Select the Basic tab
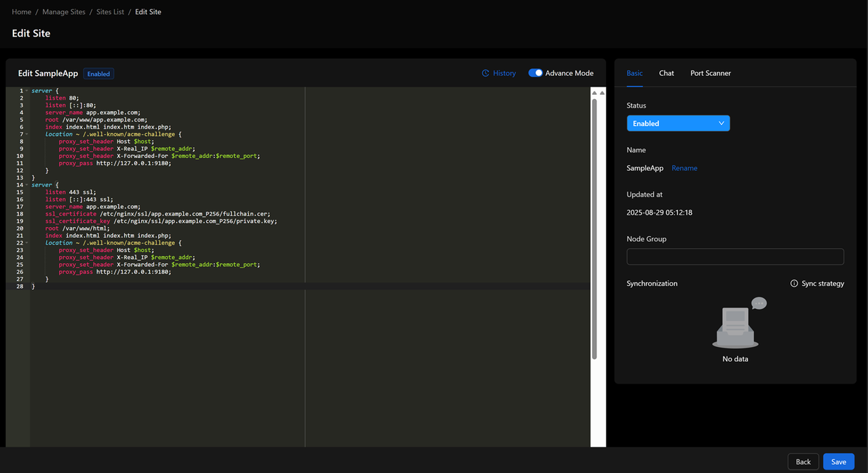The height and width of the screenshot is (473, 868). tap(634, 73)
